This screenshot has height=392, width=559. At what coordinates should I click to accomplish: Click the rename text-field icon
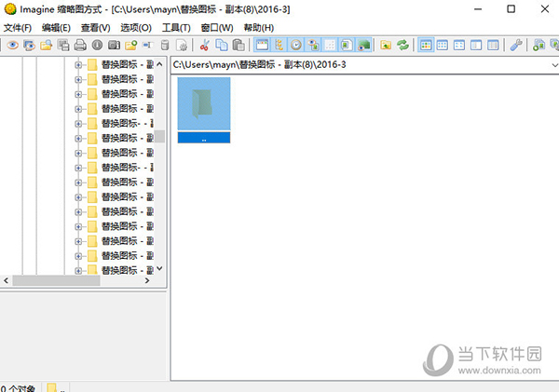tap(147, 46)
